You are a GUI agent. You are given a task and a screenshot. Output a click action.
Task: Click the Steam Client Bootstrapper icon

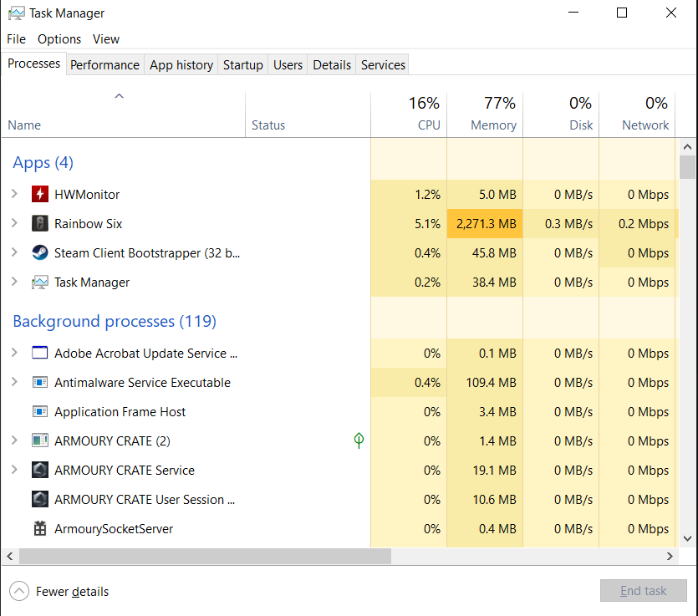pos(40,252)
